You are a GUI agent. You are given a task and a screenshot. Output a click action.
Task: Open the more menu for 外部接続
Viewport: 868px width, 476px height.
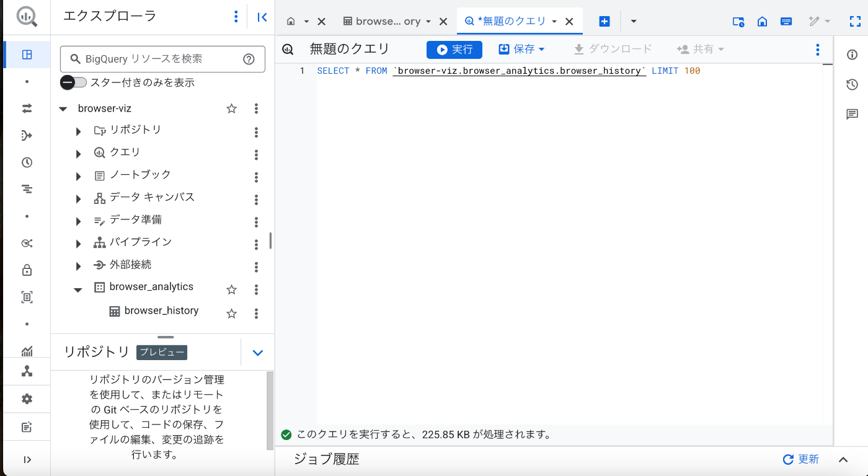[256, 267]
